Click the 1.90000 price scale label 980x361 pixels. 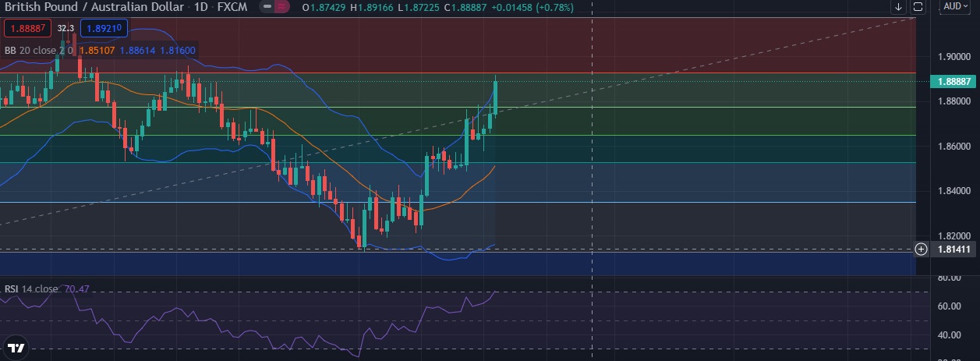coord(953,57)
